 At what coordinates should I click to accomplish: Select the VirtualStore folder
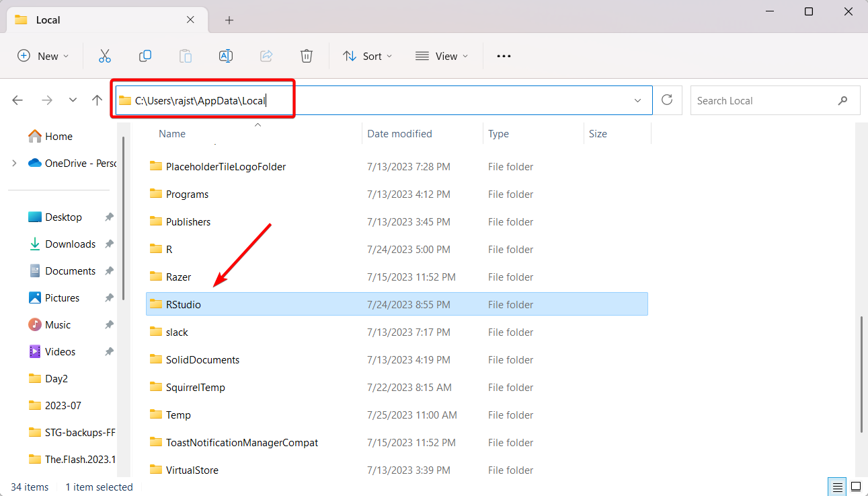397,470
